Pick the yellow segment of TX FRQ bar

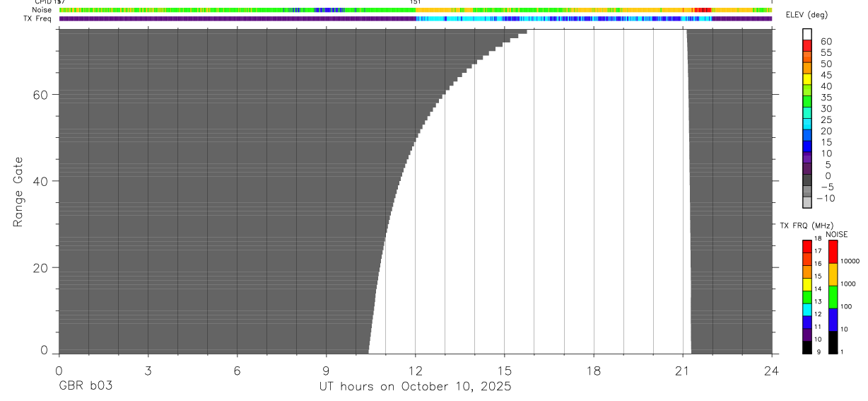point(807,285)
